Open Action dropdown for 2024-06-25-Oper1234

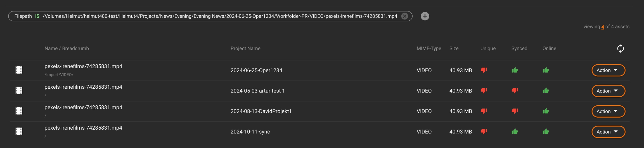point(608,70)
